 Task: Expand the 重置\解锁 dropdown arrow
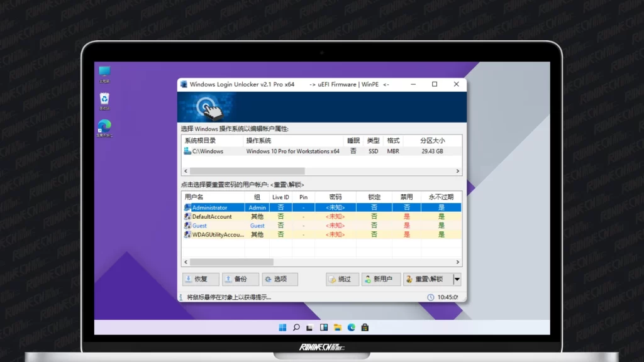(457, 280)
